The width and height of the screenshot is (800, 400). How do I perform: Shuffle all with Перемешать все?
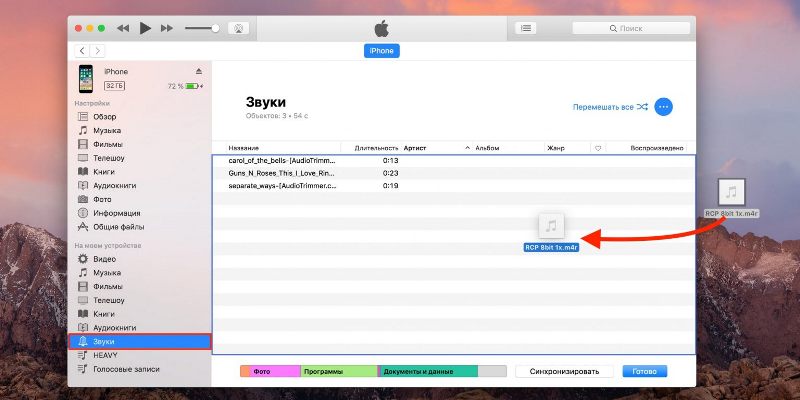610,107
